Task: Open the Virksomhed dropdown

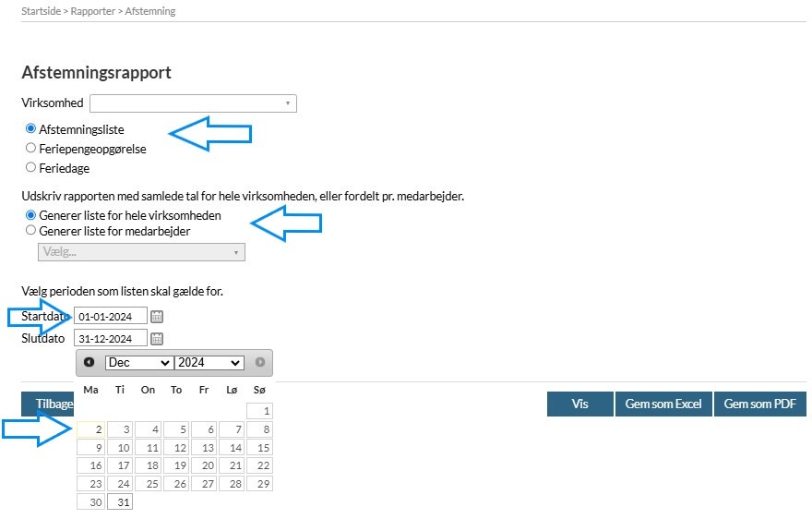Action: click(193, 103)
